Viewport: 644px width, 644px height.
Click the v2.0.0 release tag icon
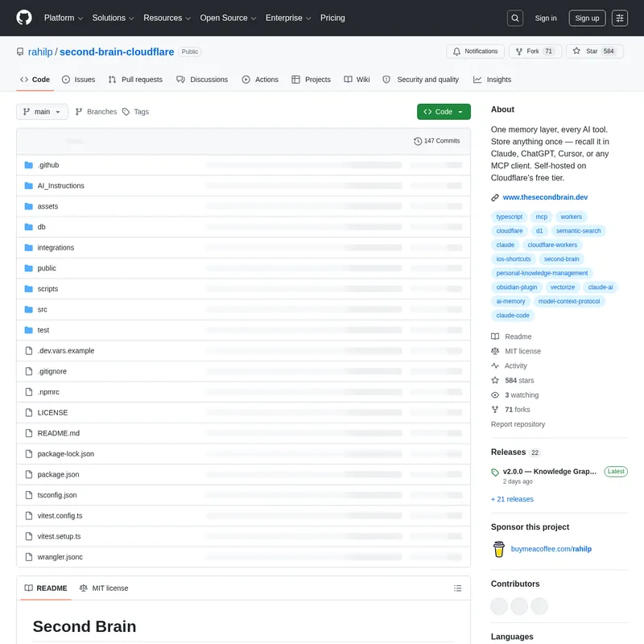click(495, 473)
